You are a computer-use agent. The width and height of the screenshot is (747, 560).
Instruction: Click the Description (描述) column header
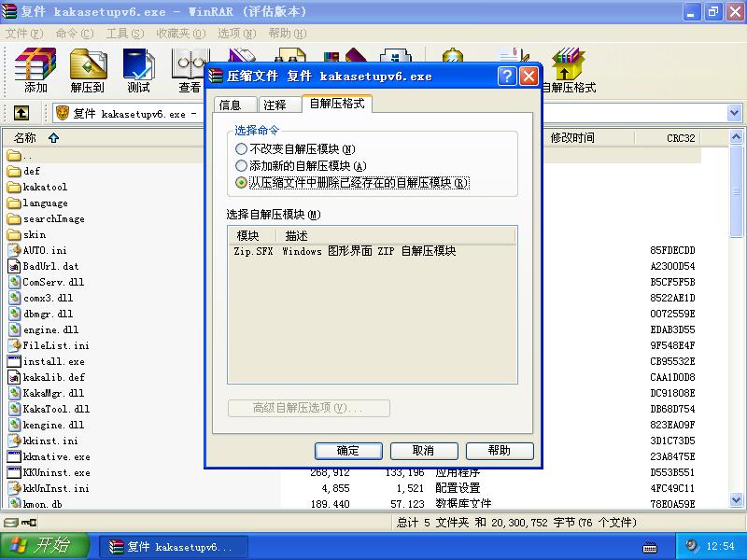point(395,236)
